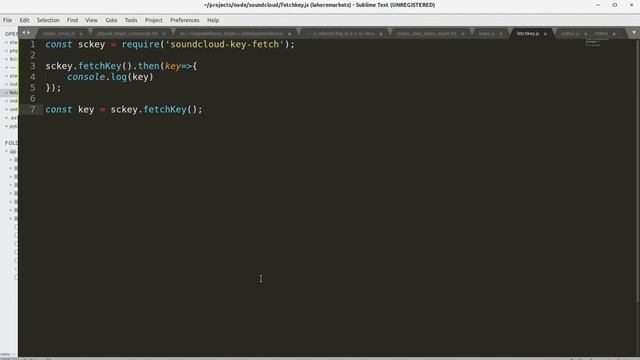Close the Sublime Text window

[x=631, y=5]
